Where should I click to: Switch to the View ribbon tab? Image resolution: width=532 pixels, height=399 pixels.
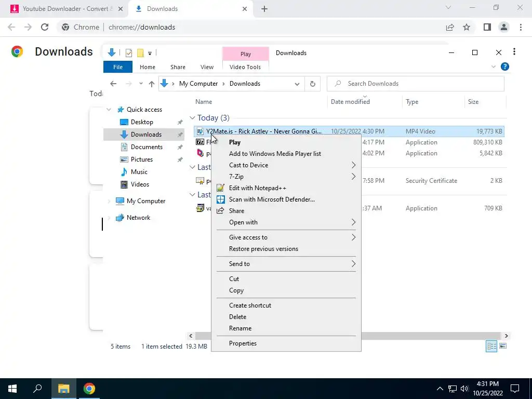(207, 67)
